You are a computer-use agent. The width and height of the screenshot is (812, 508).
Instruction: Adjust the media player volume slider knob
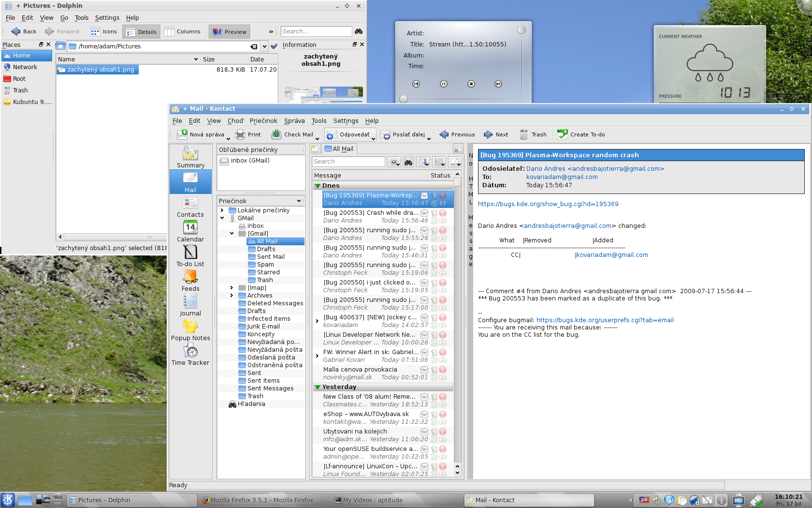click(x=522, y=30)
